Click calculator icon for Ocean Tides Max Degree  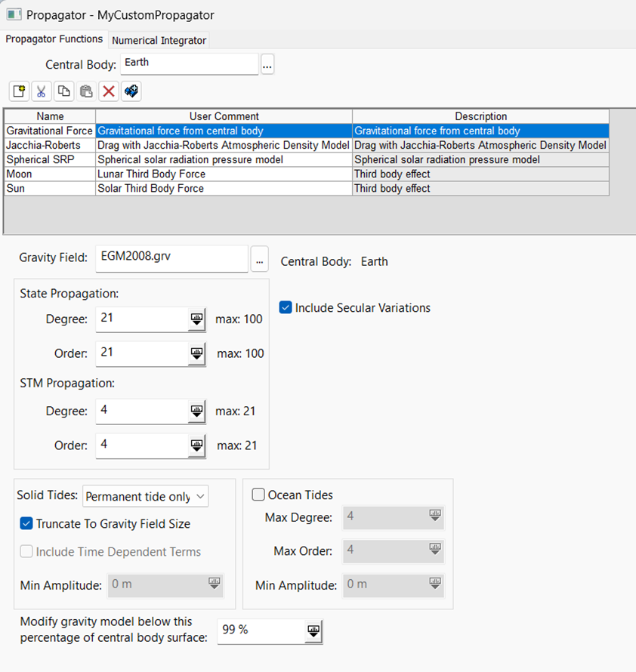tap(435, 515)
